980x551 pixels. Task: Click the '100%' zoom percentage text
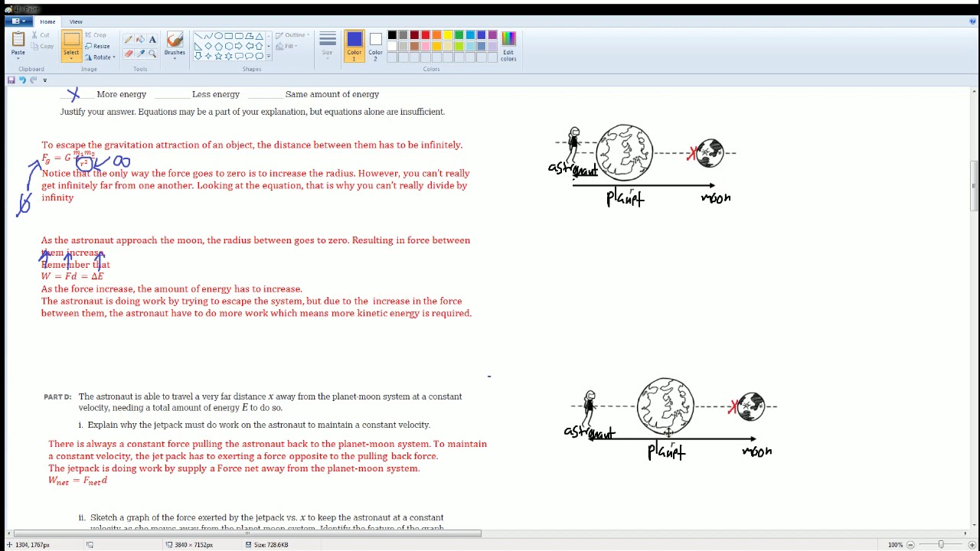[x=895, y=545]
